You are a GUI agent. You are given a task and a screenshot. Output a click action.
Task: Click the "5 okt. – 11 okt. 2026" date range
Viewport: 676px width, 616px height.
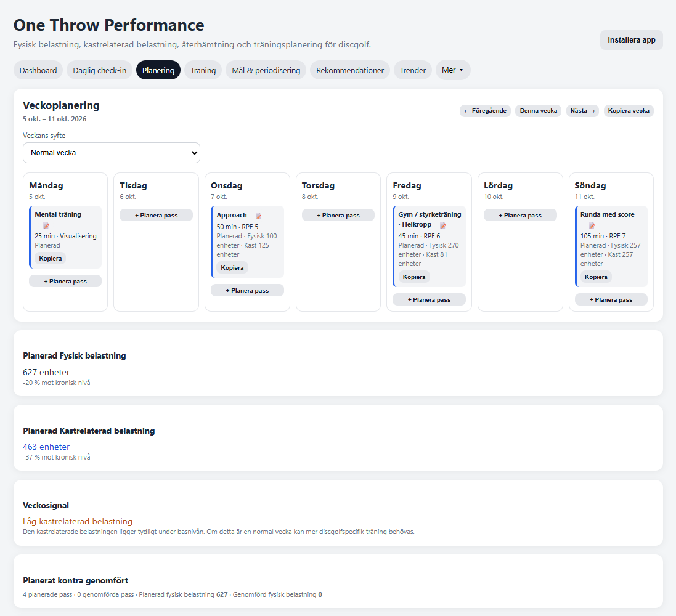point(55,119)
